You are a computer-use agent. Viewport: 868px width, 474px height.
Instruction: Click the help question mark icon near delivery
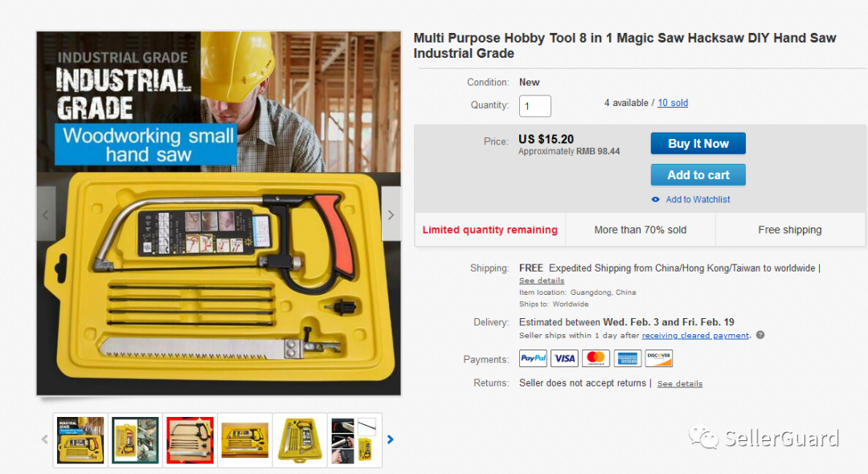(x=760, y=335)
